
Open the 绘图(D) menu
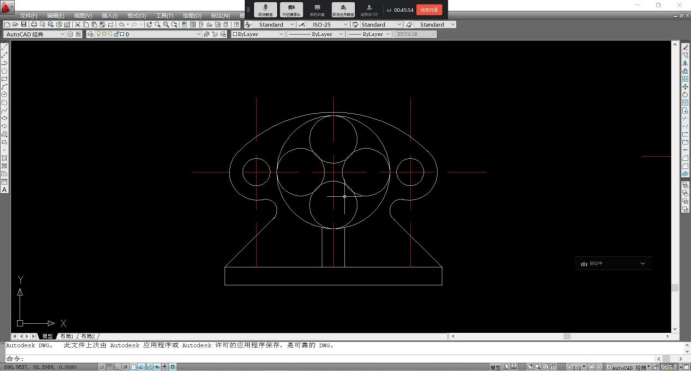pos(192,16)
